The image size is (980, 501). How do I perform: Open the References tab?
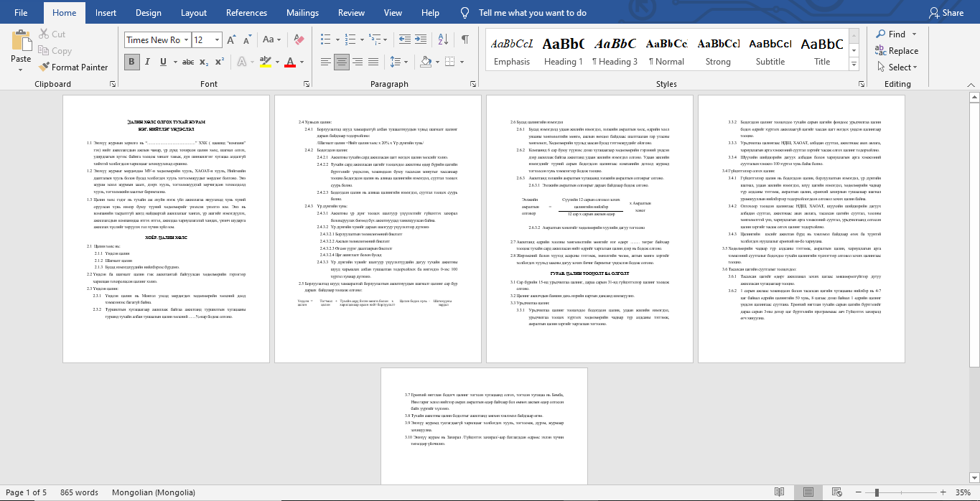(246, 13)
